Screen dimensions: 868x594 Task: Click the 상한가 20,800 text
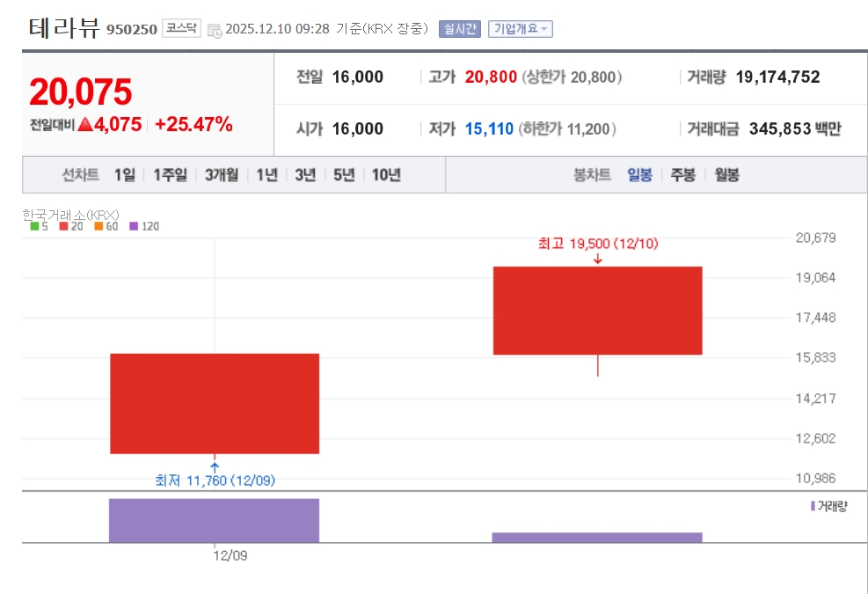(572, 77)
